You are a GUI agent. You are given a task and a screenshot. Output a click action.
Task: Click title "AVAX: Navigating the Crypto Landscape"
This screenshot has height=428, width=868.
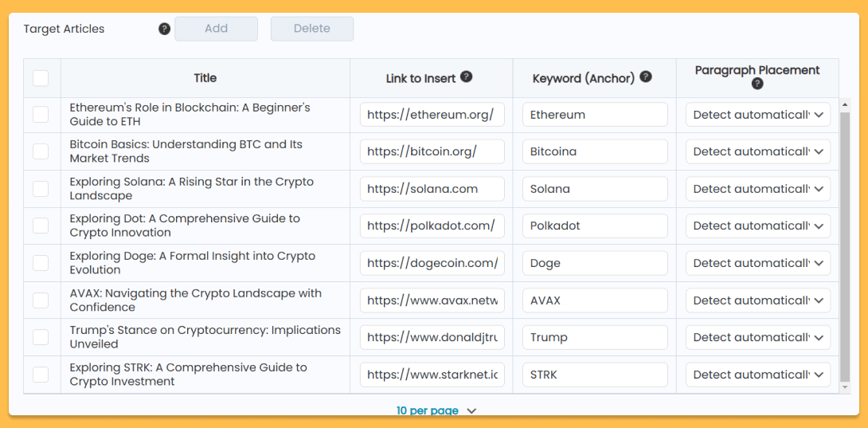click(x=195, y=300)
